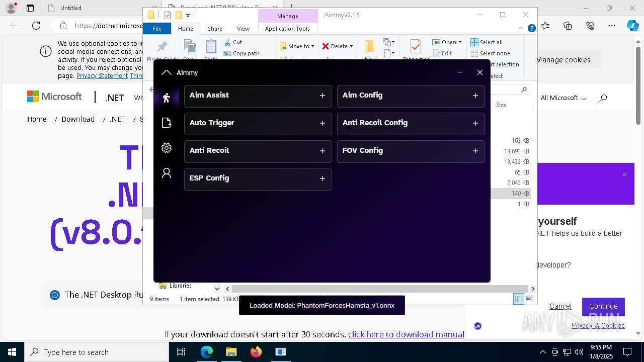The width and height of the screenshot is (644, 362).
Task: Click the taskbar search box
Action: tap(97, 352)
